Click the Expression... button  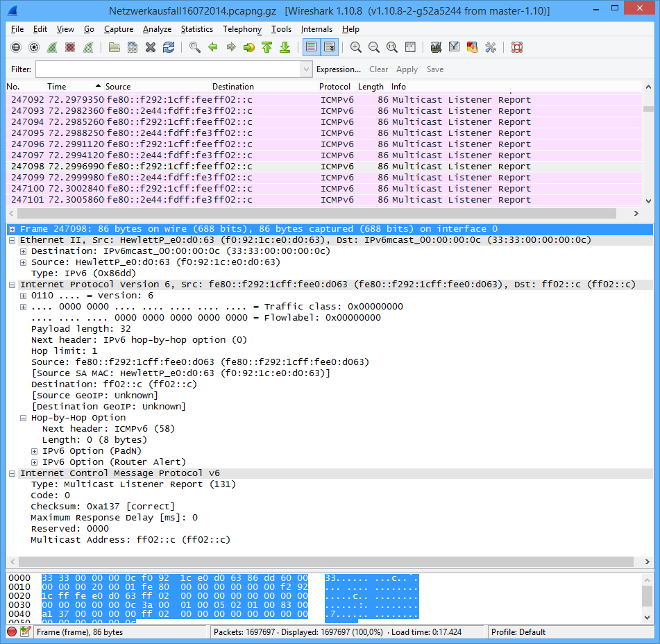point(339,69)
